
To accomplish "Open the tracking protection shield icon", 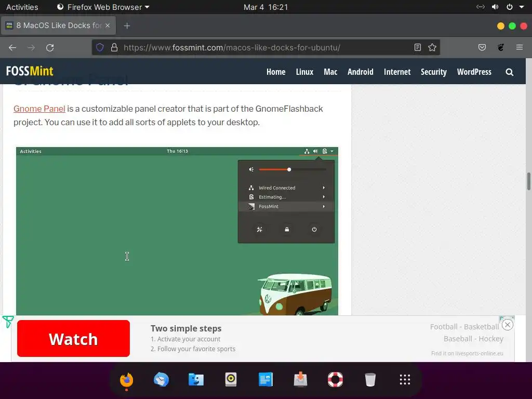I will [x=100, y=47].
